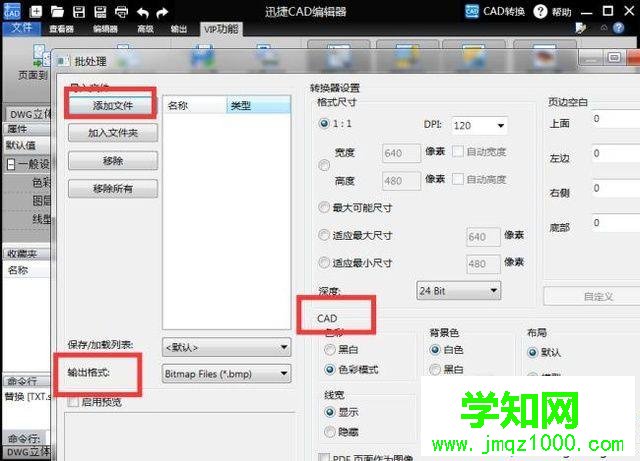Click the 自定义 margin button
640x461 pixels.
[592, 296]
